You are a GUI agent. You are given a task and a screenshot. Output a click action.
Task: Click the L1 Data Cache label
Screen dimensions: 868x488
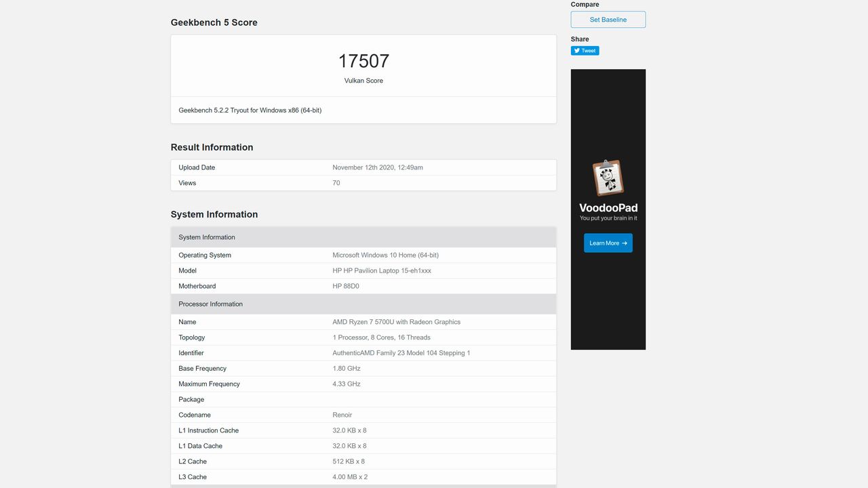[200, 447]
